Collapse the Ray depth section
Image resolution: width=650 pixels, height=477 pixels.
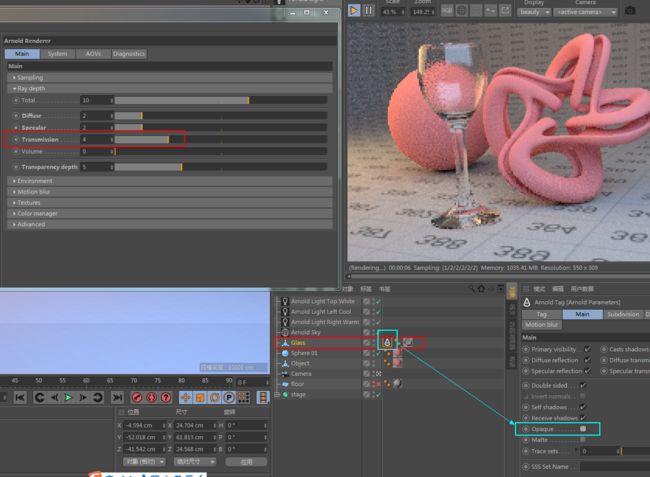pos(170,88)
